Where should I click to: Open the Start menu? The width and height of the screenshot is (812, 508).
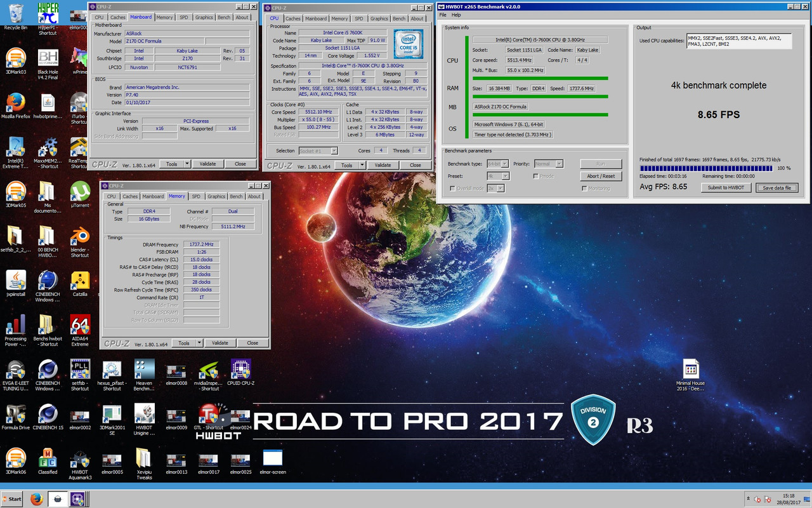point(12,499)
